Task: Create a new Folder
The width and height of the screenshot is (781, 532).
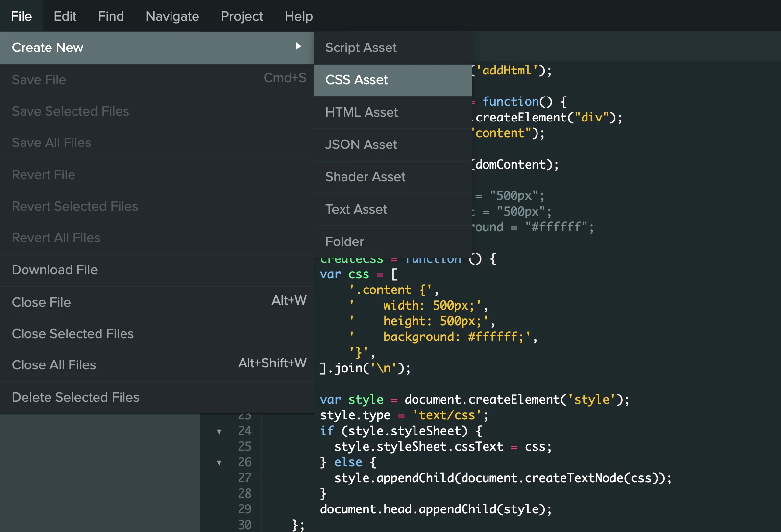Action: tap(393, 242)
